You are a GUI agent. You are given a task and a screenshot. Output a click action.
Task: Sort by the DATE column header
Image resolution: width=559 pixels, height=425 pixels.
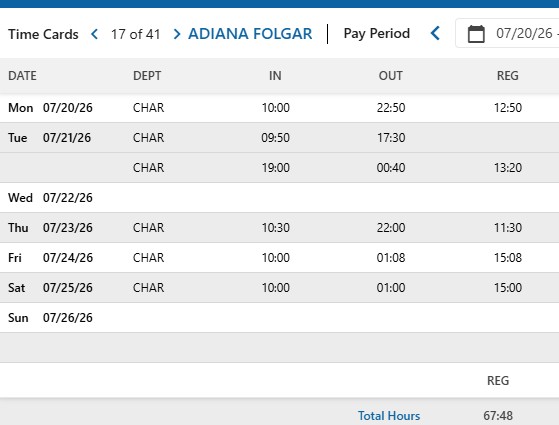[x=22, y=76]
